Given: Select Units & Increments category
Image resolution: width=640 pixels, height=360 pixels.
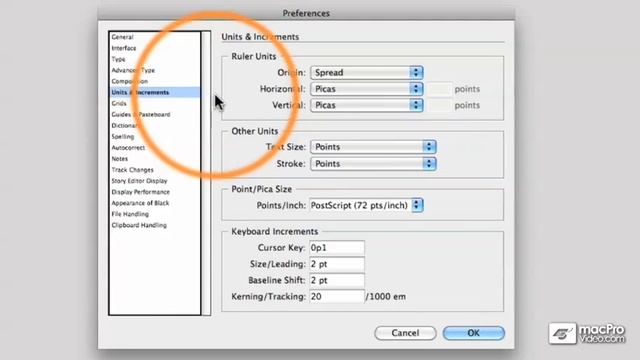Looking at the screenshot, I should (155, 92).
